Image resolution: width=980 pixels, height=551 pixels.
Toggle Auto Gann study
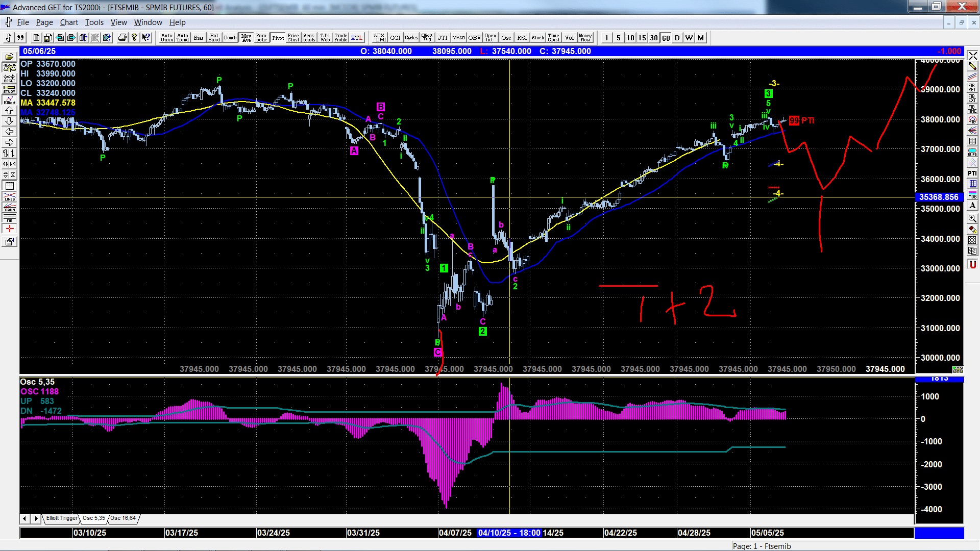coord(167,38)
